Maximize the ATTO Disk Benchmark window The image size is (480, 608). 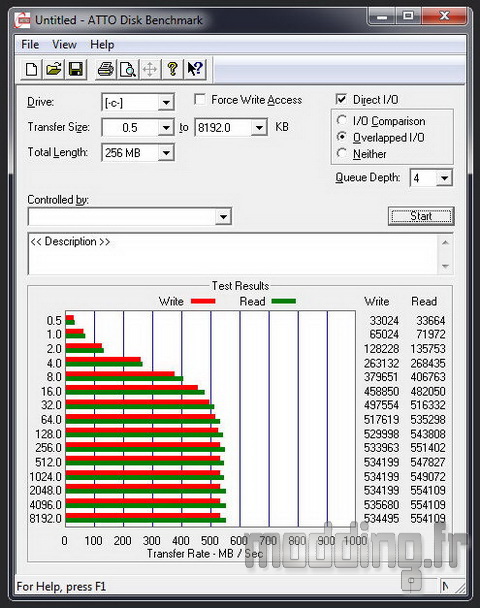click(x=408, y=16)
